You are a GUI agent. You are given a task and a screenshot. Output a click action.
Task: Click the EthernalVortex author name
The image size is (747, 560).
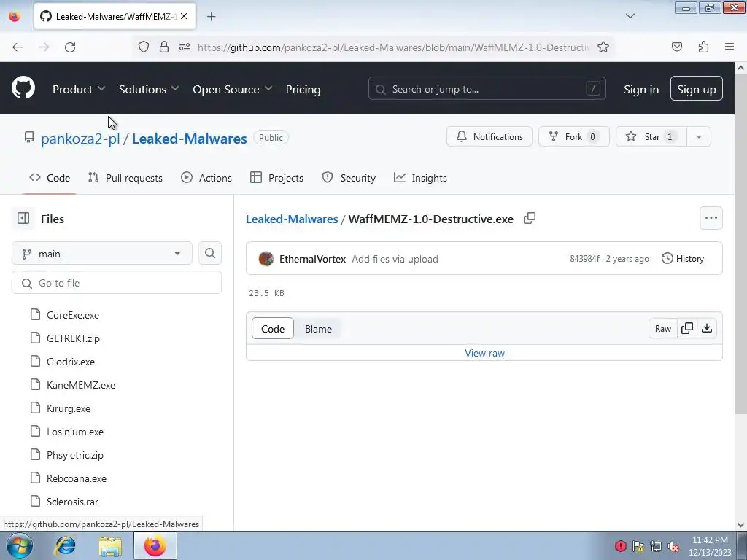(312, 259)
